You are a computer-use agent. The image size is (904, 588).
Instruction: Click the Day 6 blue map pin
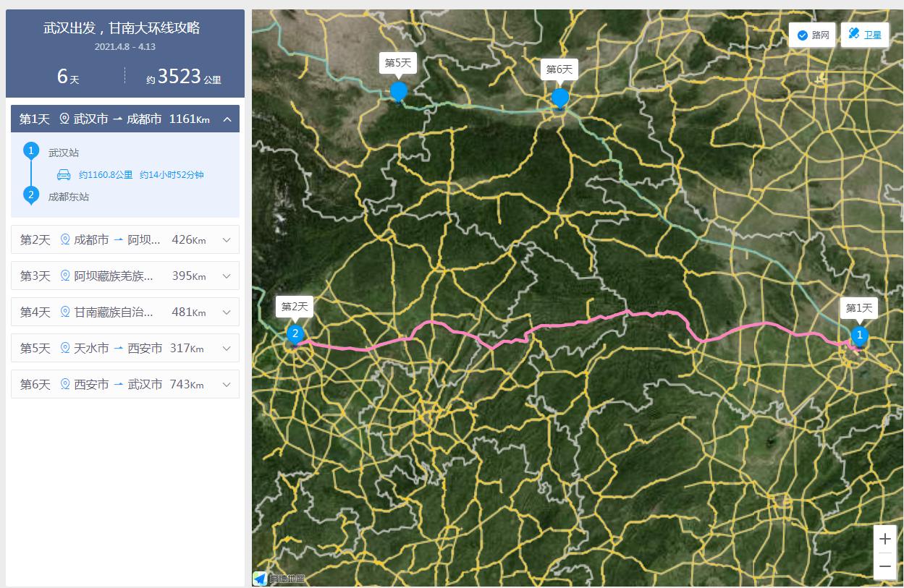(559, 99)
